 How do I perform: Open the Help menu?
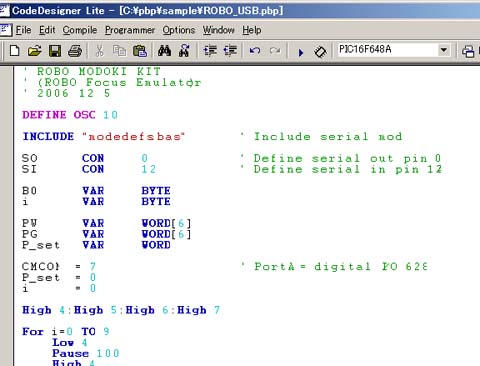point(252,30)
